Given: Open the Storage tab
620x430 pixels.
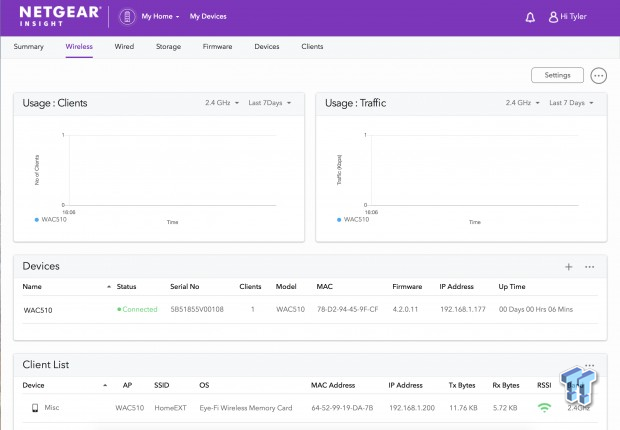Looking at the screenshot, I should 168,47.
